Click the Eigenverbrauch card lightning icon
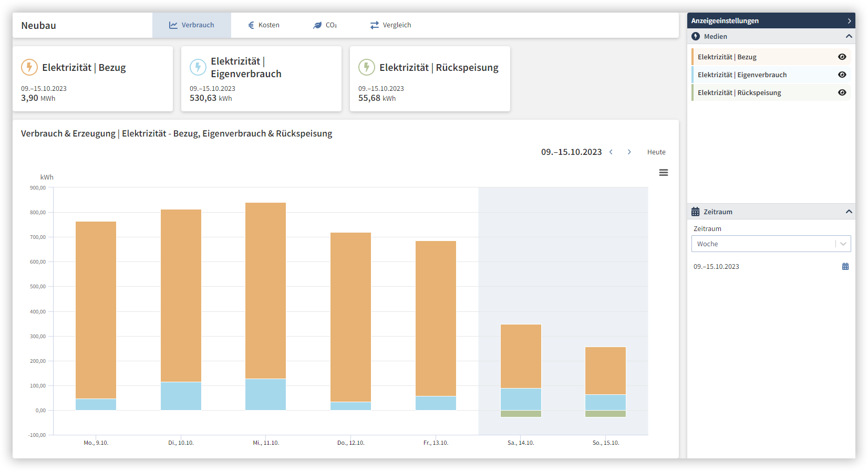The width and height of the screenshot is (868, 471). (x=198, y=67)
